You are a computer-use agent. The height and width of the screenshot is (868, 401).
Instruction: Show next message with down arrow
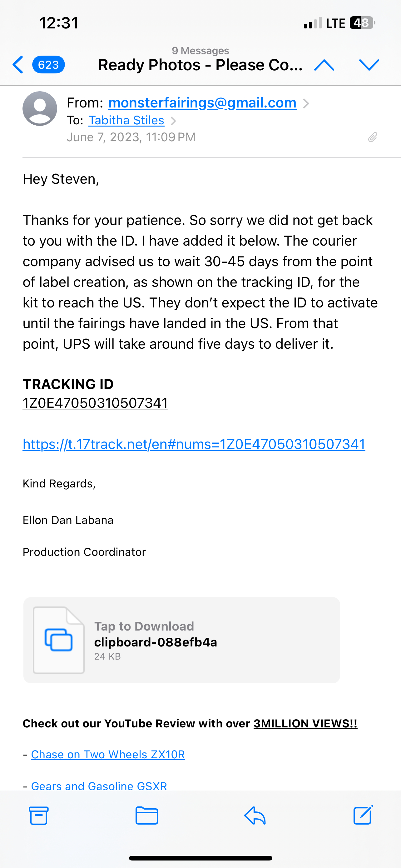coord(369,65)
